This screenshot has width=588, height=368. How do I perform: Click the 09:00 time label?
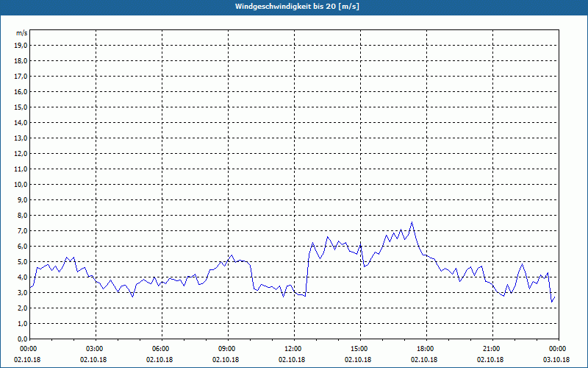(228, 349)
